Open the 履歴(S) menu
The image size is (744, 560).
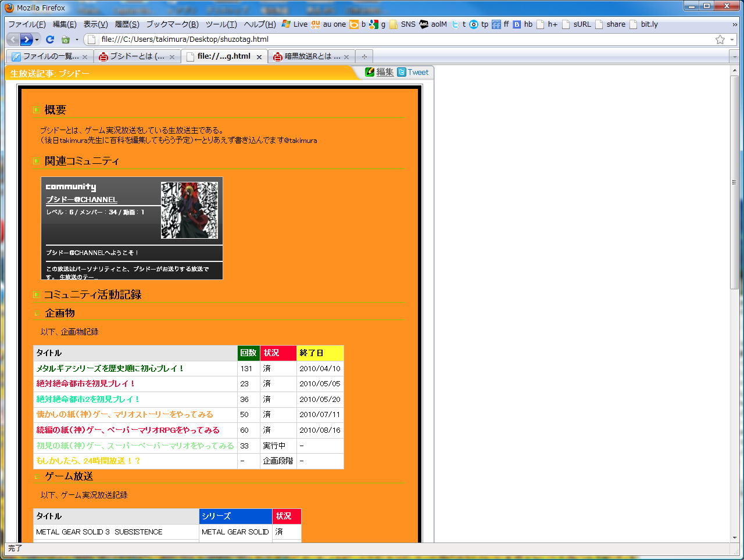coord(127,24)
